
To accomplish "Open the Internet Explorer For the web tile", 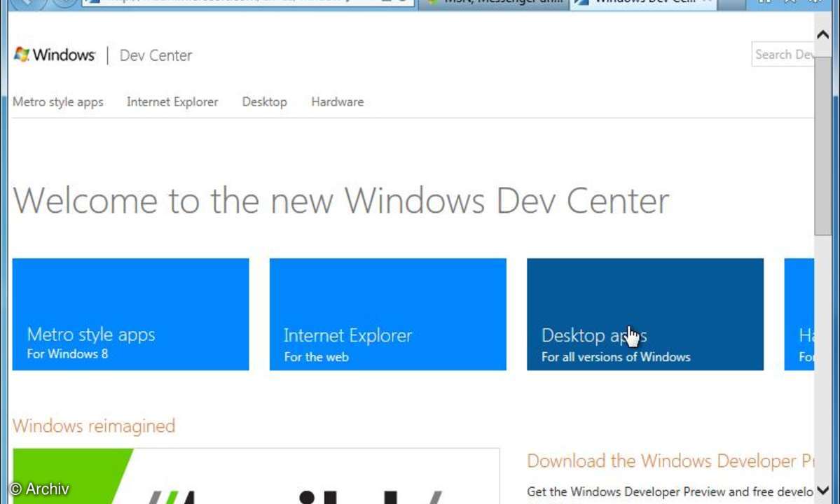I will tap(388, 314).
